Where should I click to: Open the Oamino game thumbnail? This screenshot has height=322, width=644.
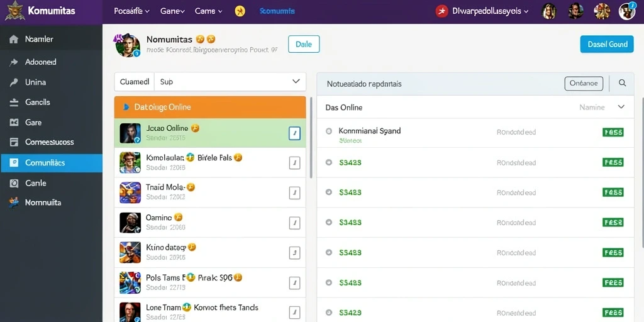(130, 223)
